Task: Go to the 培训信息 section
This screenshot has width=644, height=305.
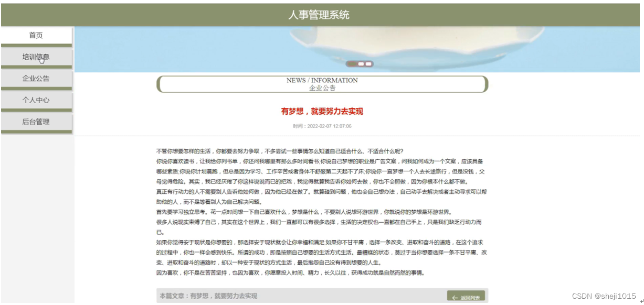Action: click(x=36, y=57)
